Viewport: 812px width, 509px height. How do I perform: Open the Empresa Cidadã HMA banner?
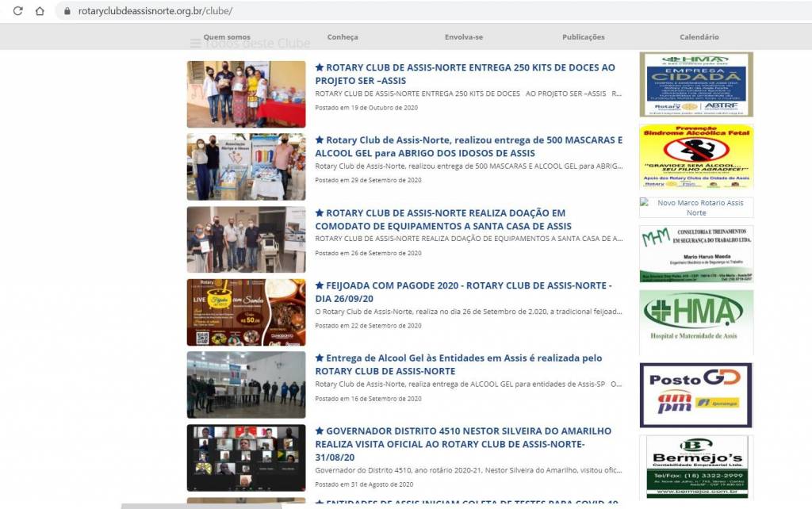[x=695, y=84]
